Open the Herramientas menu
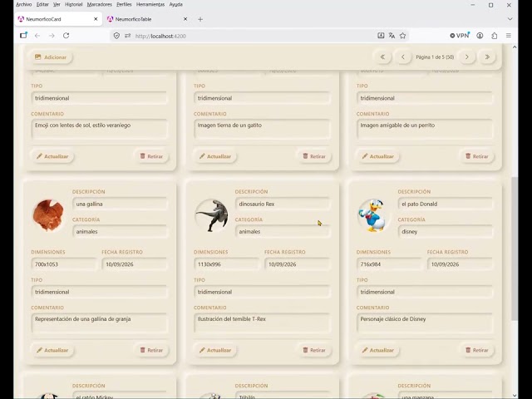 [x=150, y=4]
